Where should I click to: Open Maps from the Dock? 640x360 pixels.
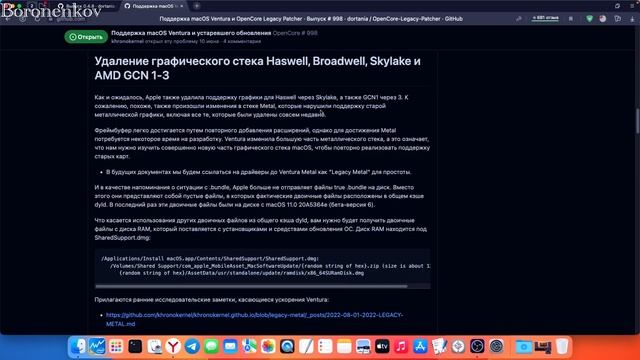(249, 346)
